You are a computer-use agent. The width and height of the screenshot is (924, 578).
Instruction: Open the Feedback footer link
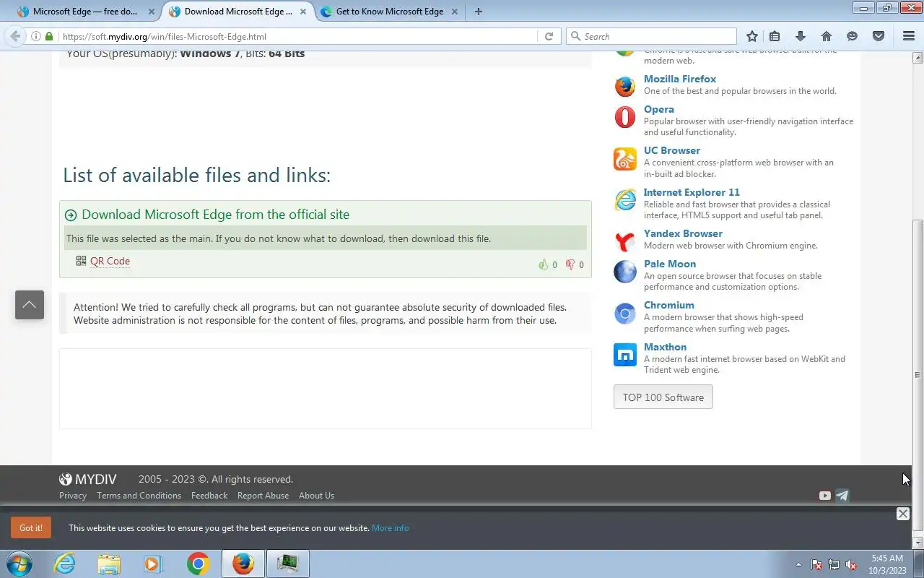click(209, 496)
